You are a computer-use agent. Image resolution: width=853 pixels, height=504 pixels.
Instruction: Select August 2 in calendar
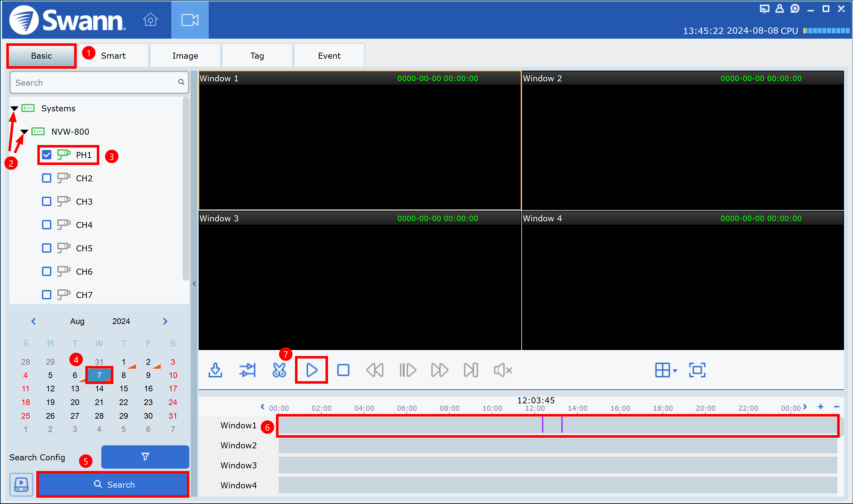click(148, 362)
